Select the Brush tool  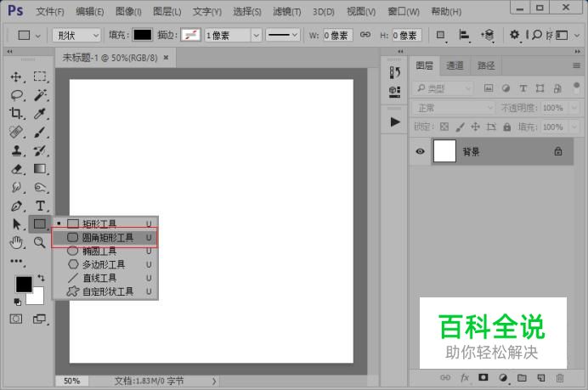click(40, 132)
